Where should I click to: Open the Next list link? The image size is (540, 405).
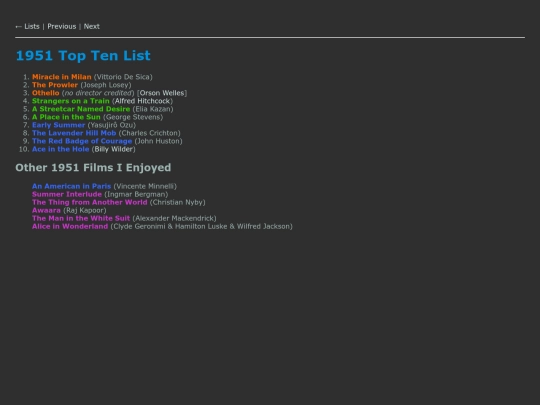tap(92, 27)
